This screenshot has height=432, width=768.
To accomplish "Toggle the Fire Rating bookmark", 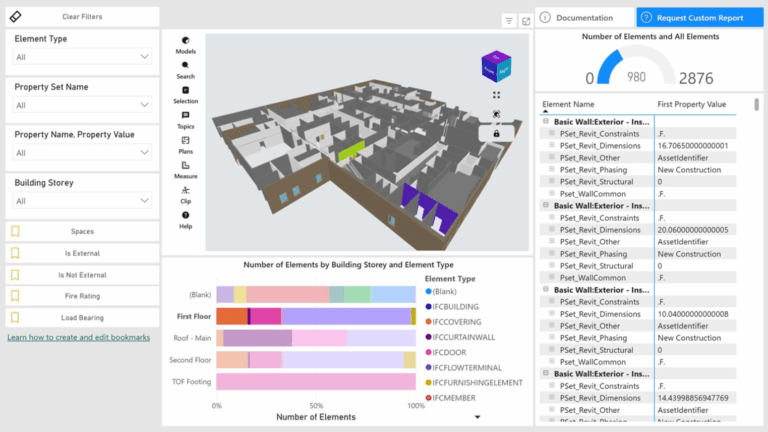I will click(82, 296).
